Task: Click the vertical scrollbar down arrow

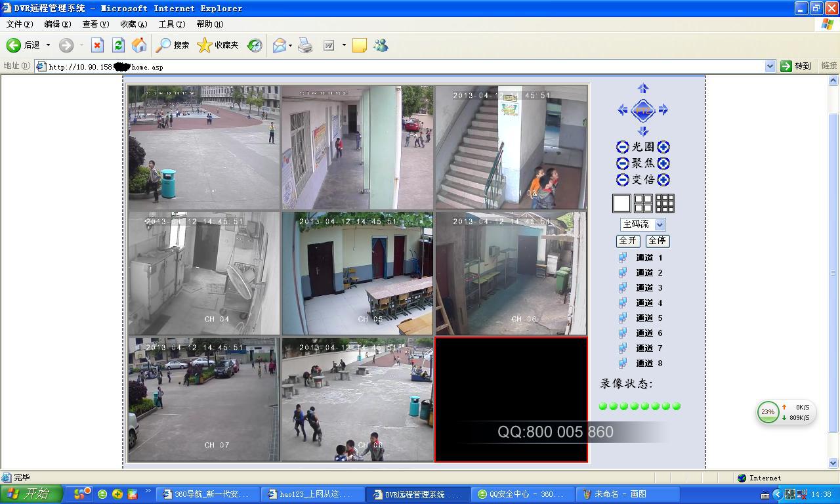Action: 834,463
